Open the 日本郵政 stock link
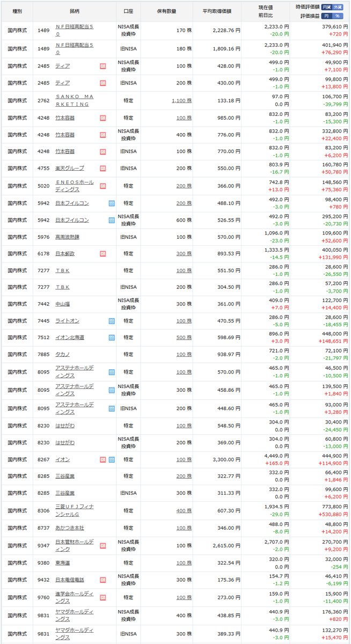This screenshot has width=351, height=644. 65,253
